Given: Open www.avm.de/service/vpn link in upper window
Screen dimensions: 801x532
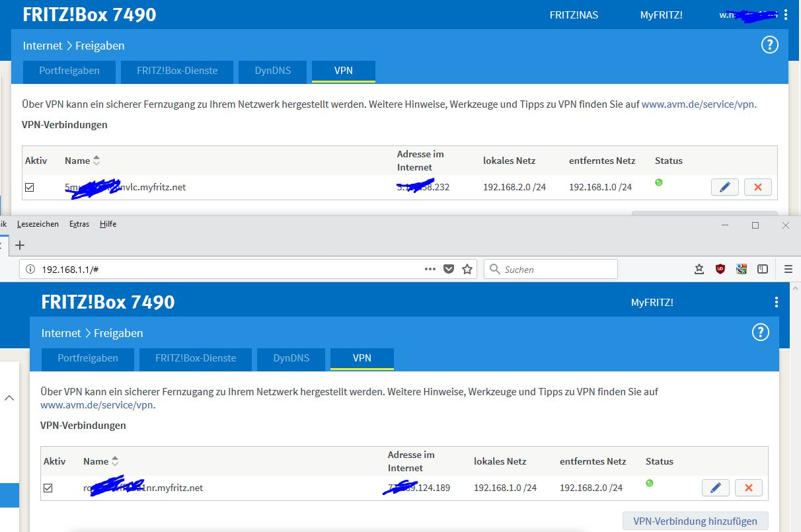Looking at the screenshot, I should click(x=698, y=104).
